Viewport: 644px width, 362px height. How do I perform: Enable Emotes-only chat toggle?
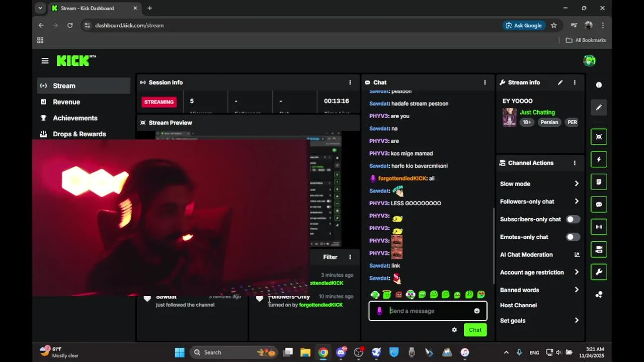tap(573, 237)
